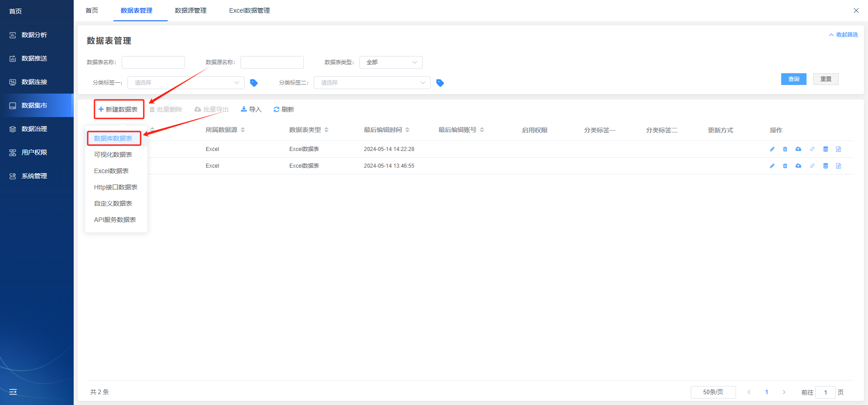Sort by 数据表类型 column arrows
Viewport: 868px width, 405px height.
pos(326,130)
